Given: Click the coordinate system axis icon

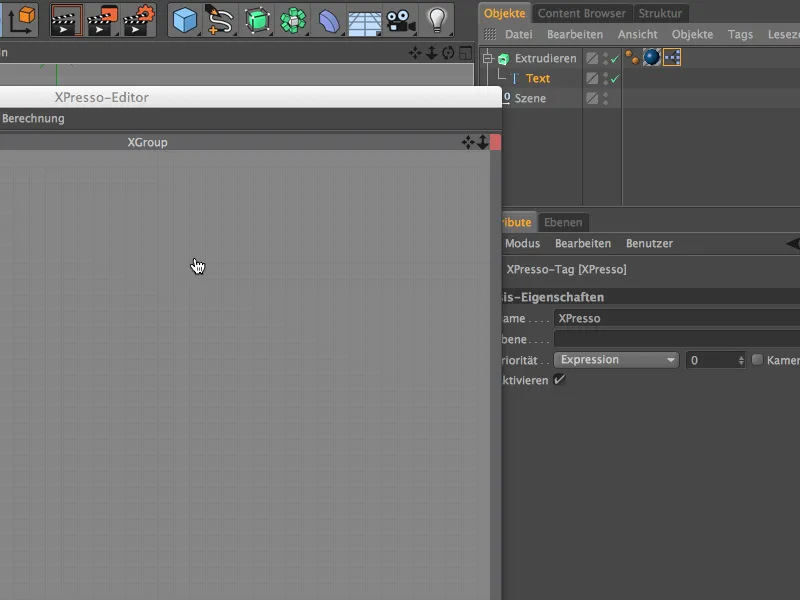Looking at the screenshot, I should click(20, 19).
